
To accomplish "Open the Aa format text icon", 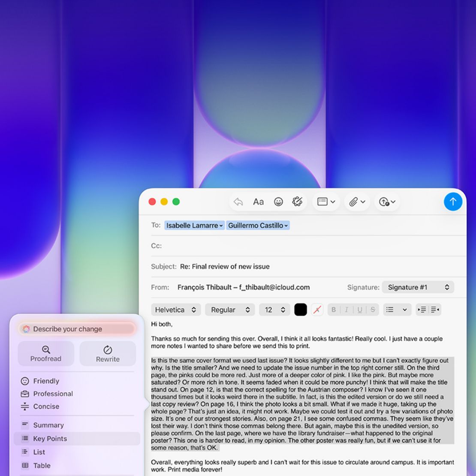I will point(258,202).
